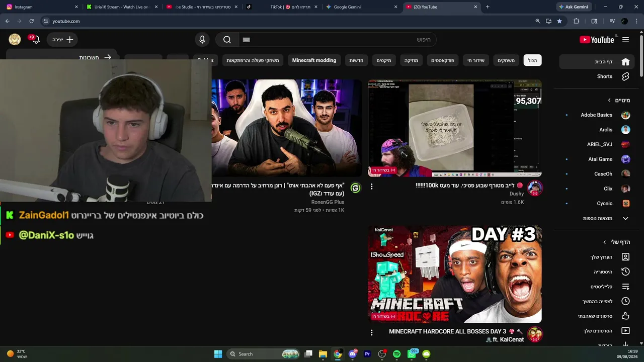Open the Minecraft Hardcore DAY #3 thumbnail
The width and height of the screenshot is (644, 362).
coord(455,275)
